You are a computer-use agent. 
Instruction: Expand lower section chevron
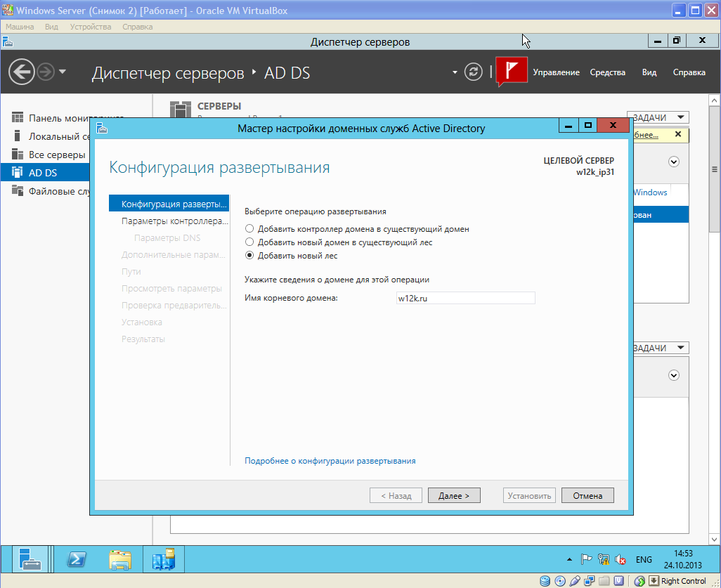click(x=674, y=375)
